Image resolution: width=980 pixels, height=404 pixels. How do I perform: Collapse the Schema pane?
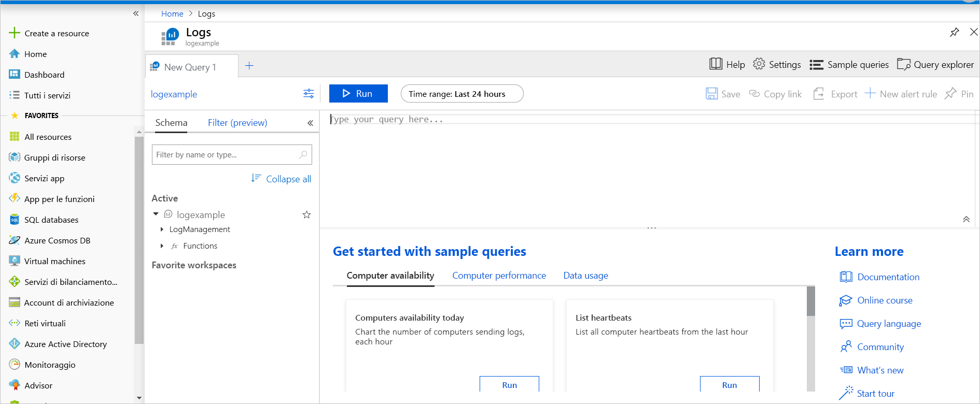[310, 123]
